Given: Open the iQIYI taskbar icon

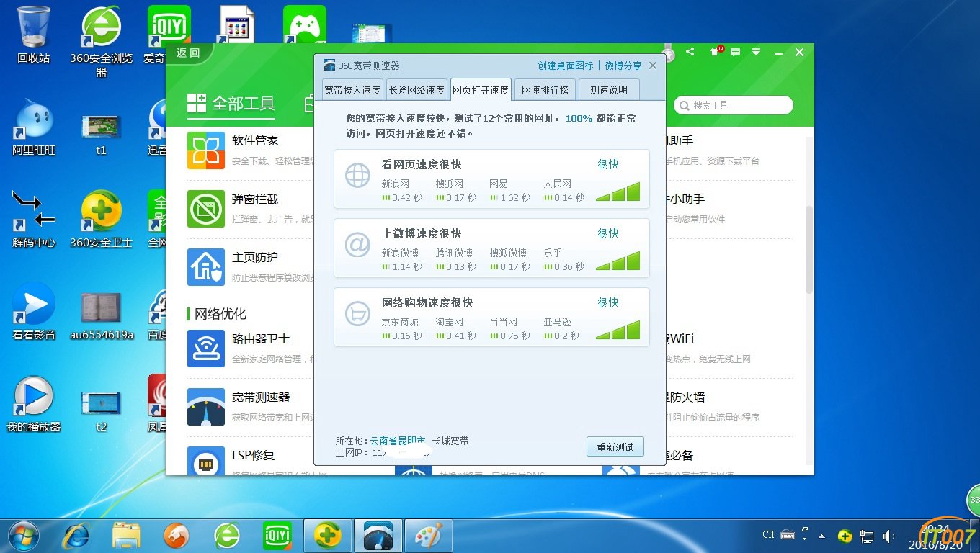Looking at the screenshot, I should coord(277,536).
